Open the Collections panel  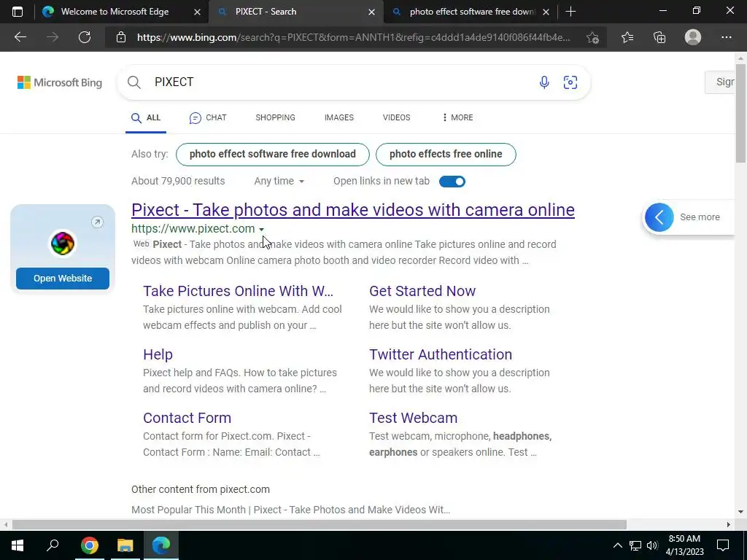point(659,37)
